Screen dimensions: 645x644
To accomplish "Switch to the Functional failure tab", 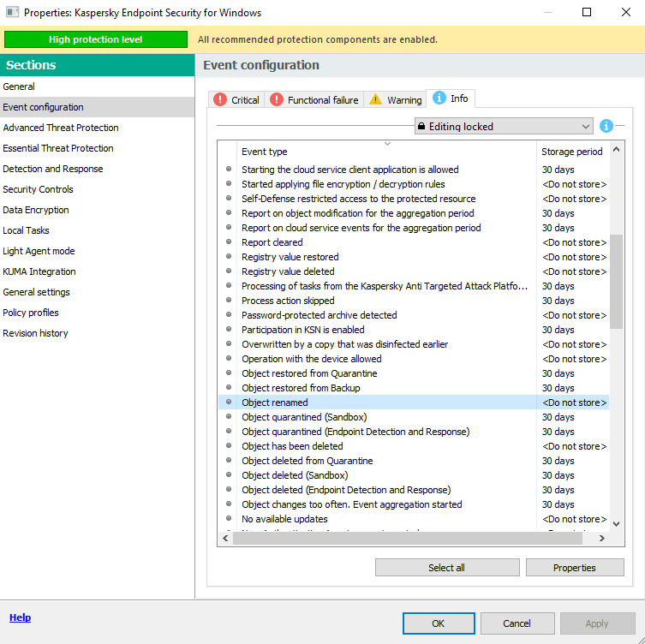I will 314,99.
